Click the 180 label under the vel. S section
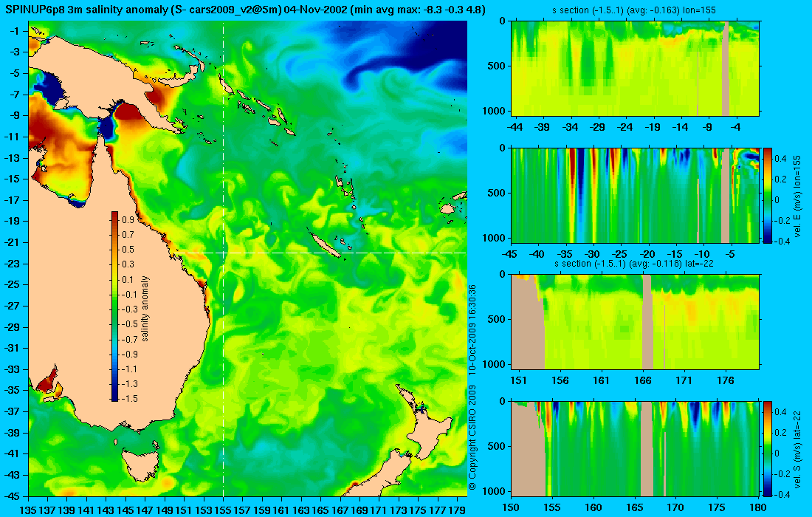Image resolution: width=812 pixels, height=517 pixels. click(757, 507)
